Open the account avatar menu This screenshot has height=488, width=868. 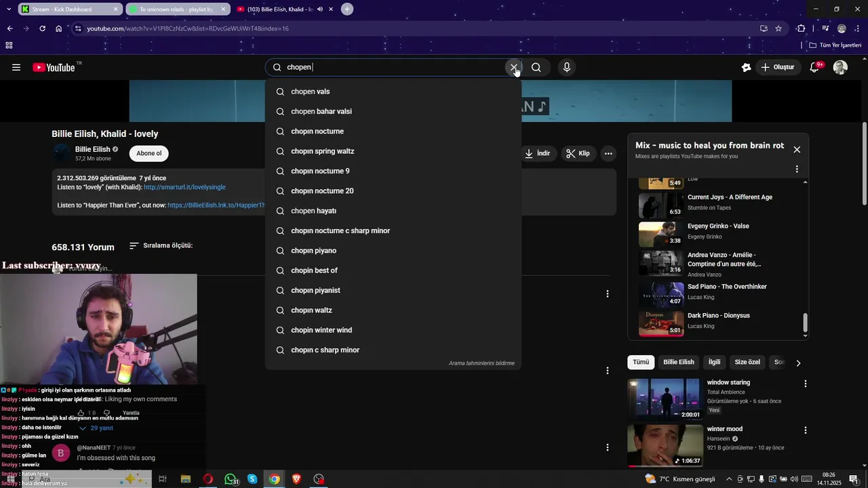point(840,67)
